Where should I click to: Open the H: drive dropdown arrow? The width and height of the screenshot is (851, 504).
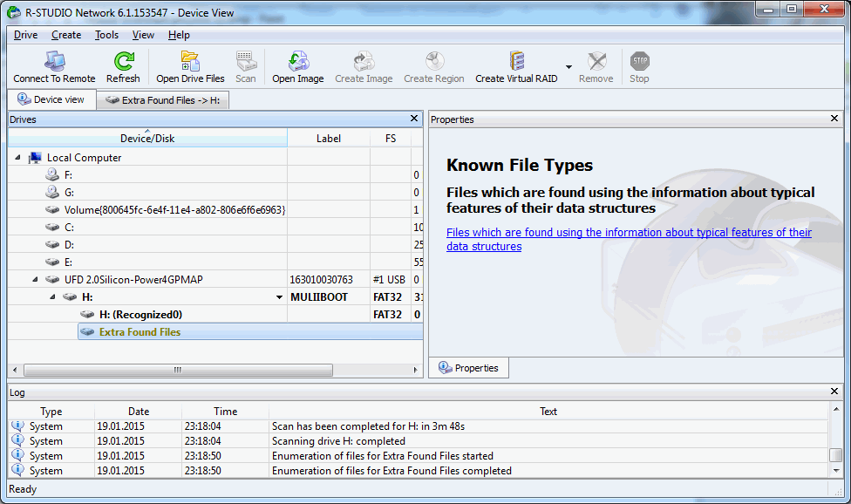[x=279, y=297]
